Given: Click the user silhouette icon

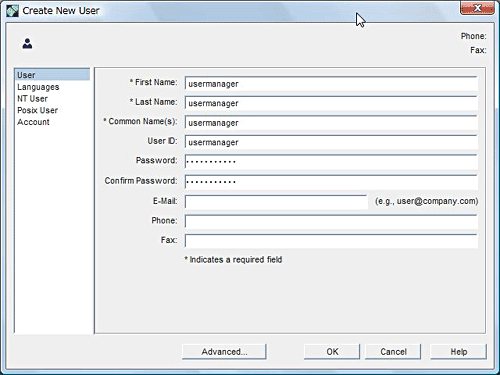Looking at the screenshot, I should pyautogui.click(x=27, y=44).
